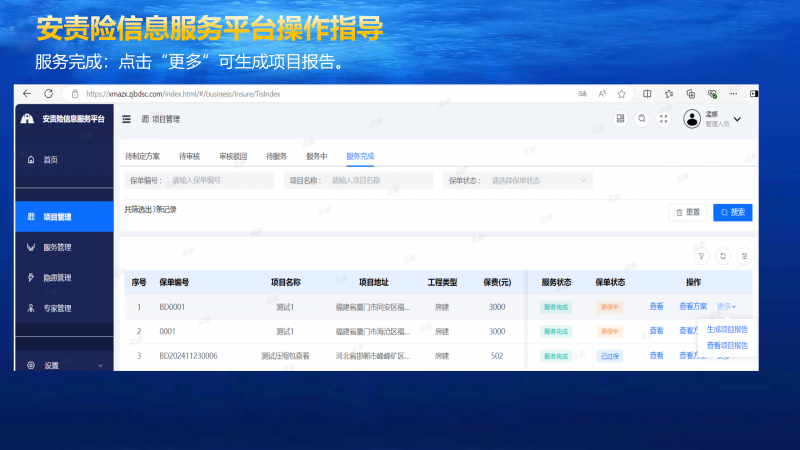Screen dimensions: 800x450
Task: Open the browser favorites list icon
Action: [669, 94]
